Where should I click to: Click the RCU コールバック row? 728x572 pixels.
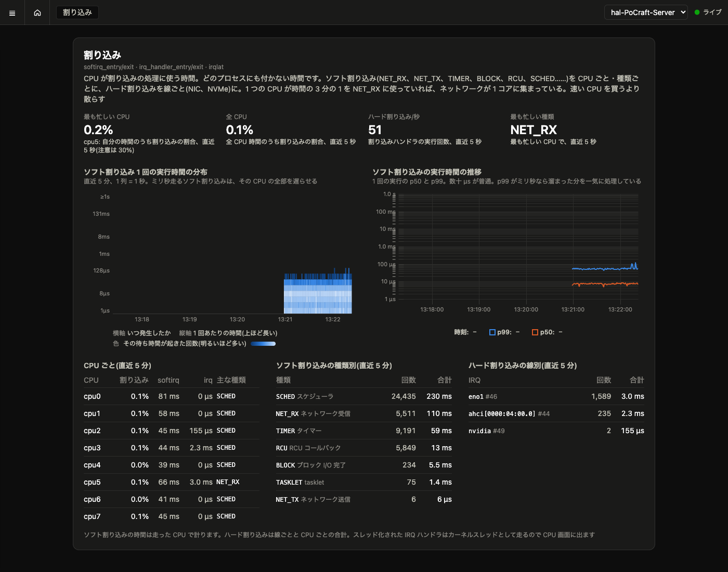364,448
